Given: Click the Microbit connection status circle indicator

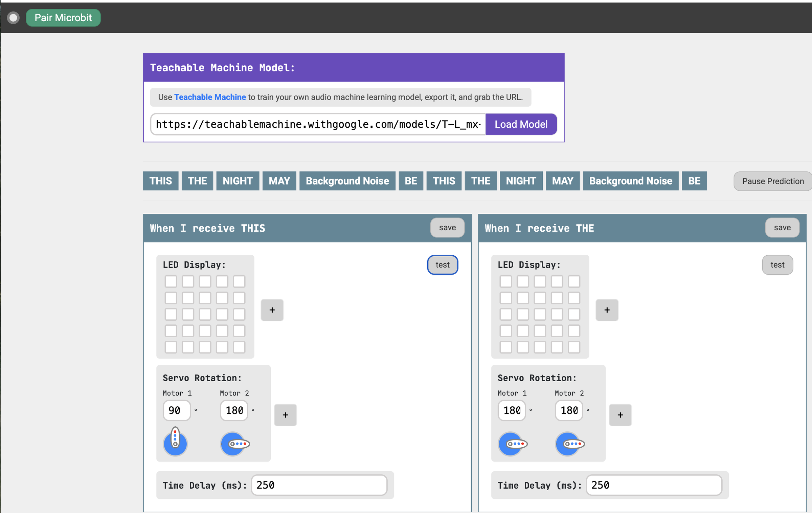Looking at the screenshot, I should tap(14, 18).
